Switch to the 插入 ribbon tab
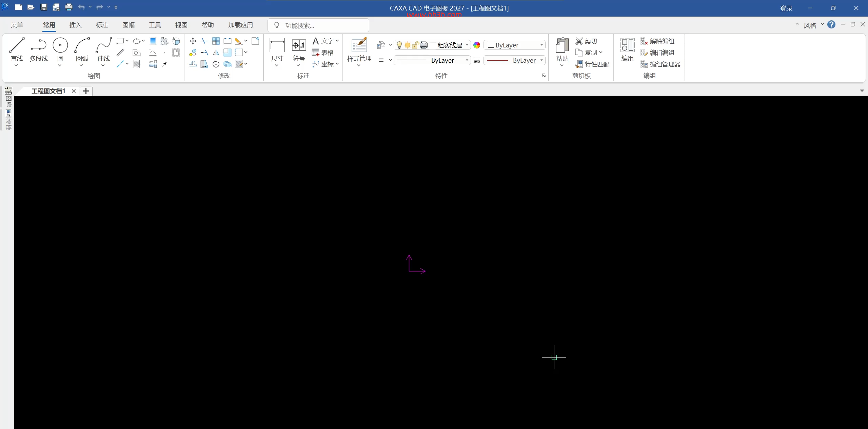Image resolution: width=868 pixels, height=429 pixels. click(x=75, y=25)
